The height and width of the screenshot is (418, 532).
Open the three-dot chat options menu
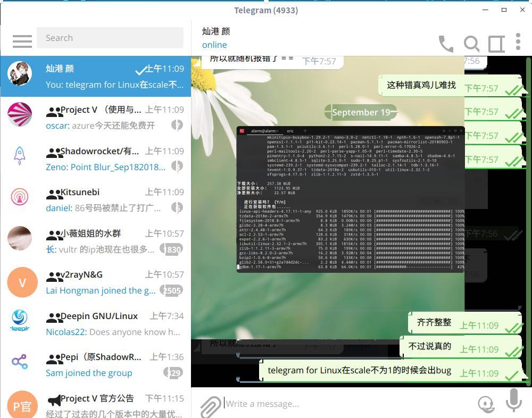tap(518, 41)
